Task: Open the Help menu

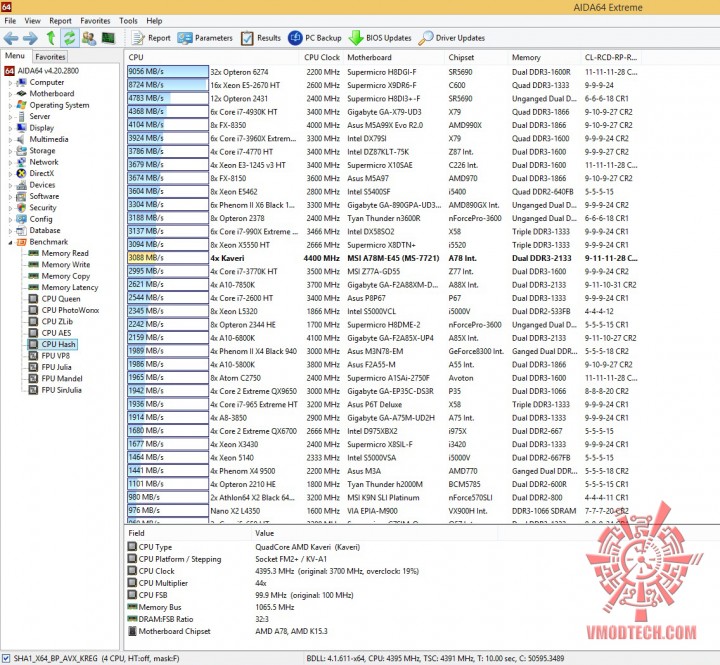Action: pyautogui.click(x=154, y=21)
